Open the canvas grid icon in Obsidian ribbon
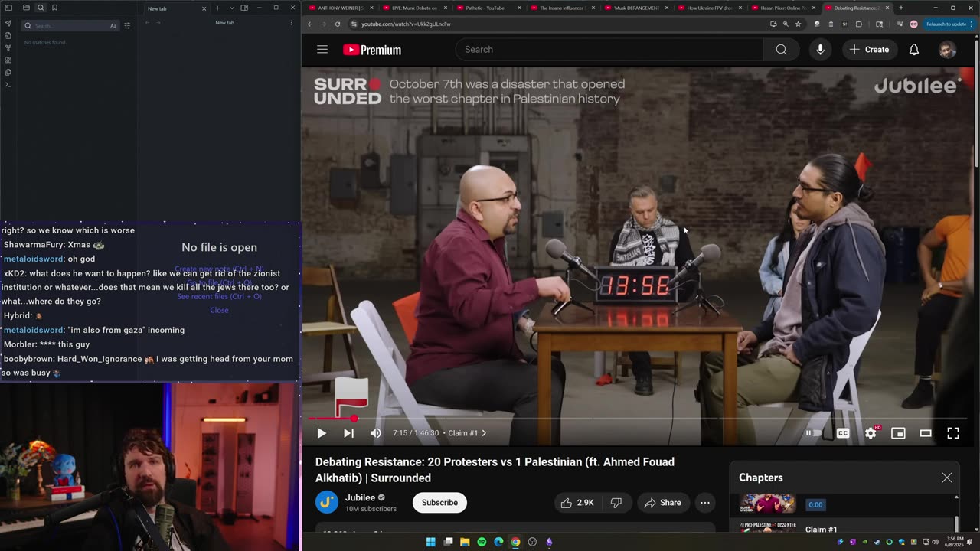The width and height of the screenshot is (980, 551). (8, 60)
